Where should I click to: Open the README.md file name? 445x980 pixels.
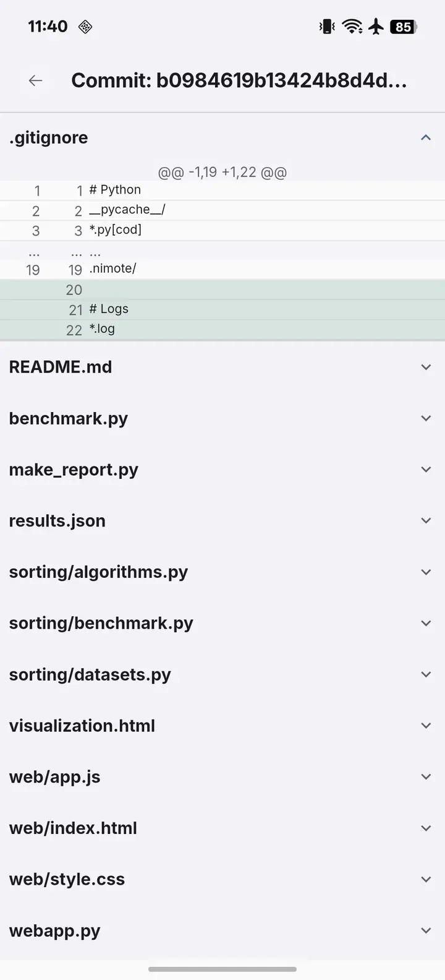(61, 367)
